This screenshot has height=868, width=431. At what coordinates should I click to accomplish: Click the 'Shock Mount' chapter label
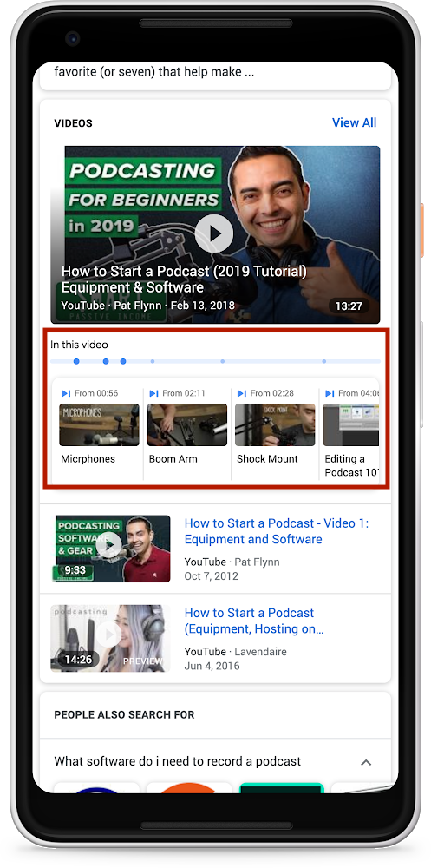(267, 459)
